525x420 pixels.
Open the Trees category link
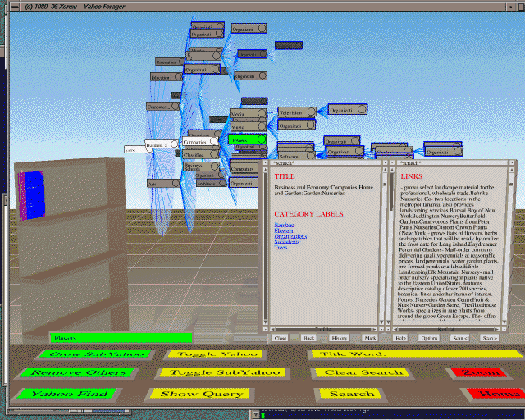point(281,247)
